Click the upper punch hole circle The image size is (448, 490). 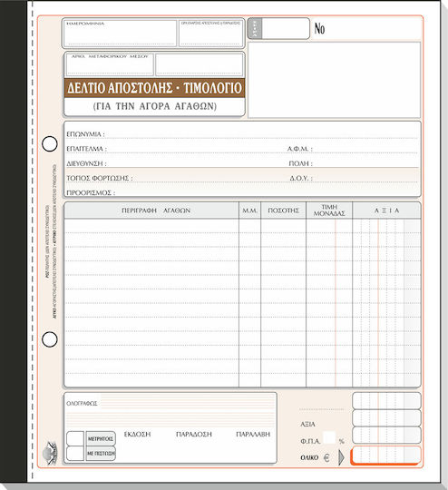click(50, 144)
